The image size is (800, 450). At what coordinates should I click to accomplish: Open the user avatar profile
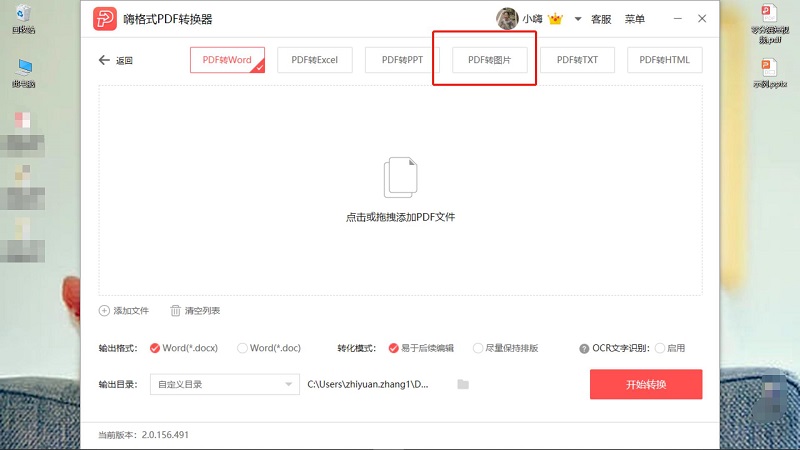507,19
